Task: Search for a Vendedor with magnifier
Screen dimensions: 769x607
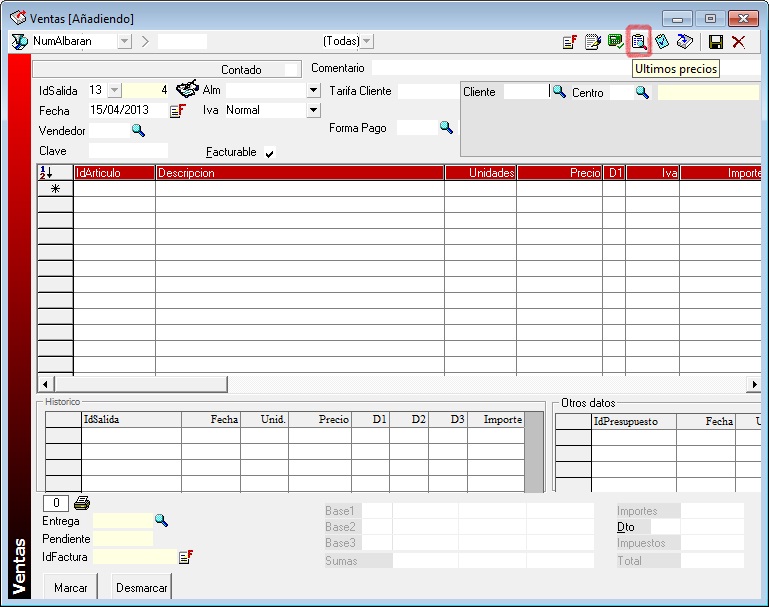Action: pyautogui.click(x=138, y=130)
